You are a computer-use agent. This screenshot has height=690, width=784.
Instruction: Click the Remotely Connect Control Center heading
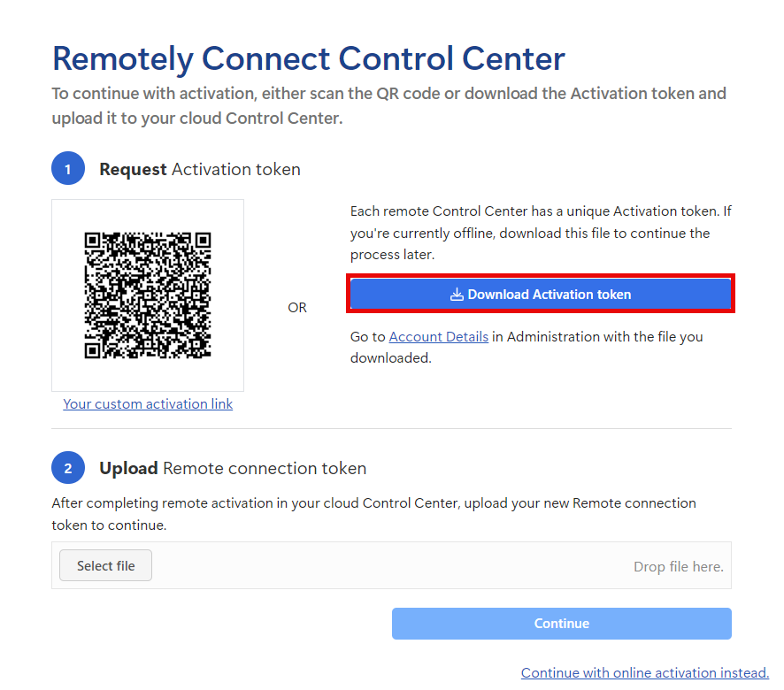click(308, 58)
